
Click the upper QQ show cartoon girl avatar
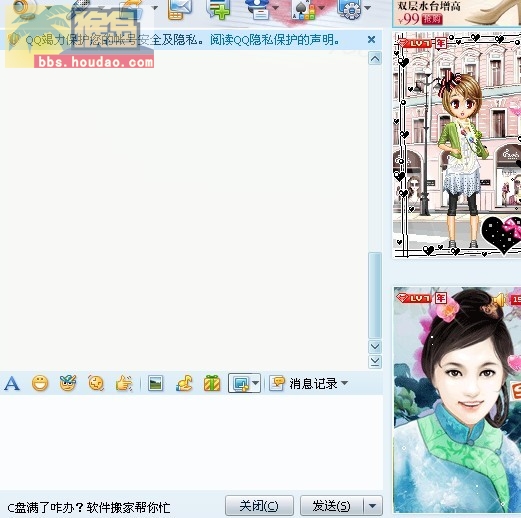click(457, 145)
